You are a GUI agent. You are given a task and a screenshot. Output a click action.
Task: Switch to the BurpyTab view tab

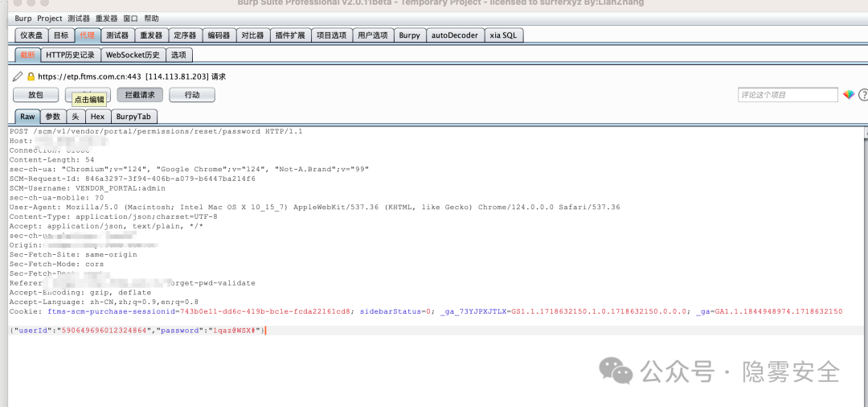[x=133, y=117]
